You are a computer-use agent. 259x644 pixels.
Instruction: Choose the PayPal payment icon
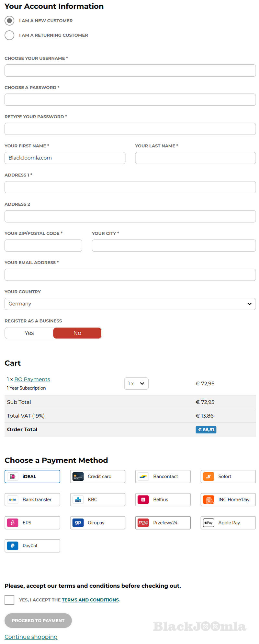pyautogui.click(x=13, y=546)
